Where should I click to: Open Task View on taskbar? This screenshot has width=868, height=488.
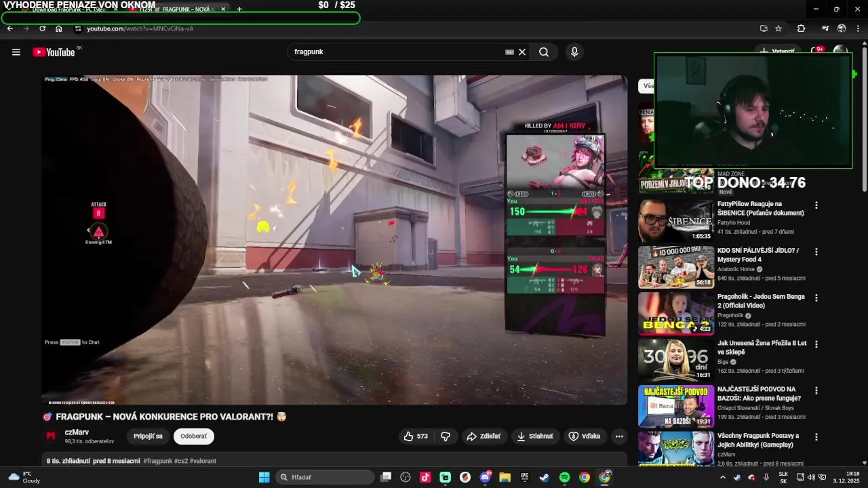[x=386, y=477]
